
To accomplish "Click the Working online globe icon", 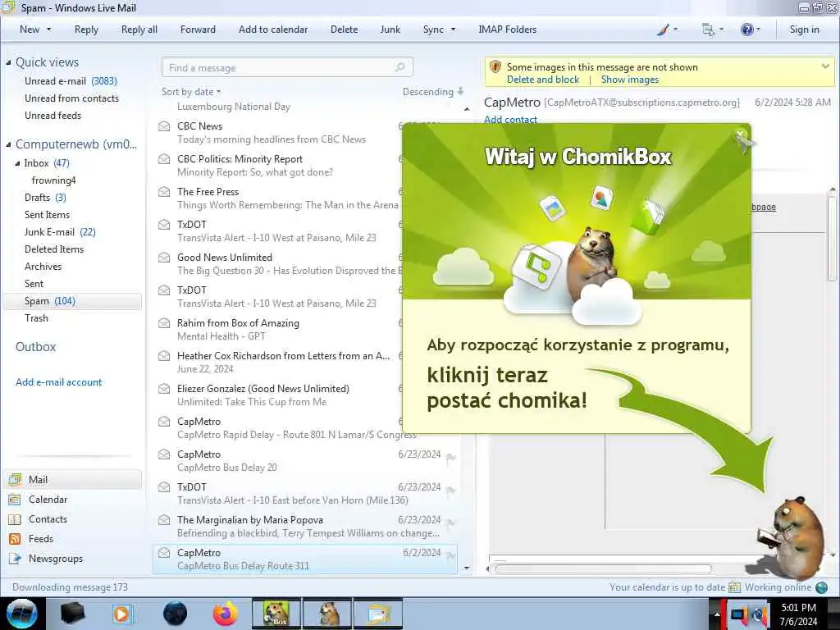I will [822, 587].
